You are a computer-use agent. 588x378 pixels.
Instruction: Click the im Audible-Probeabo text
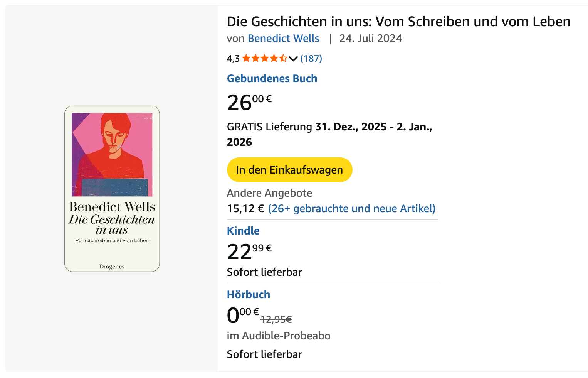pos(279,336)
